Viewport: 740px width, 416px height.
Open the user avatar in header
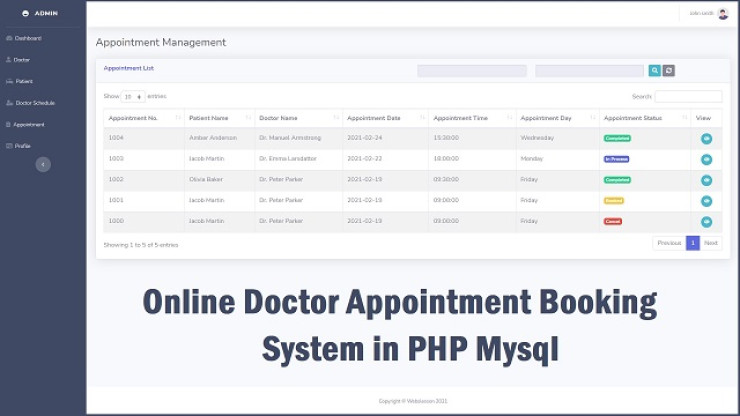tap(723, 14)
